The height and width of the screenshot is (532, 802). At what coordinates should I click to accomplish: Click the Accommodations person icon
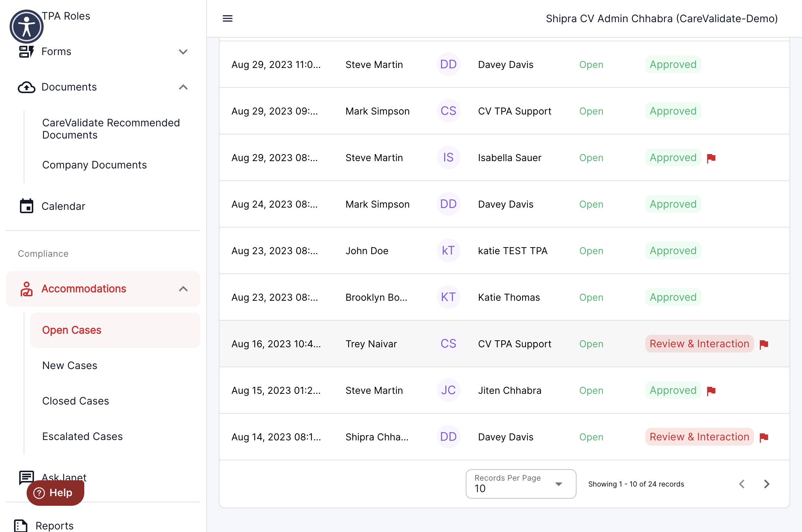[26, 289]
